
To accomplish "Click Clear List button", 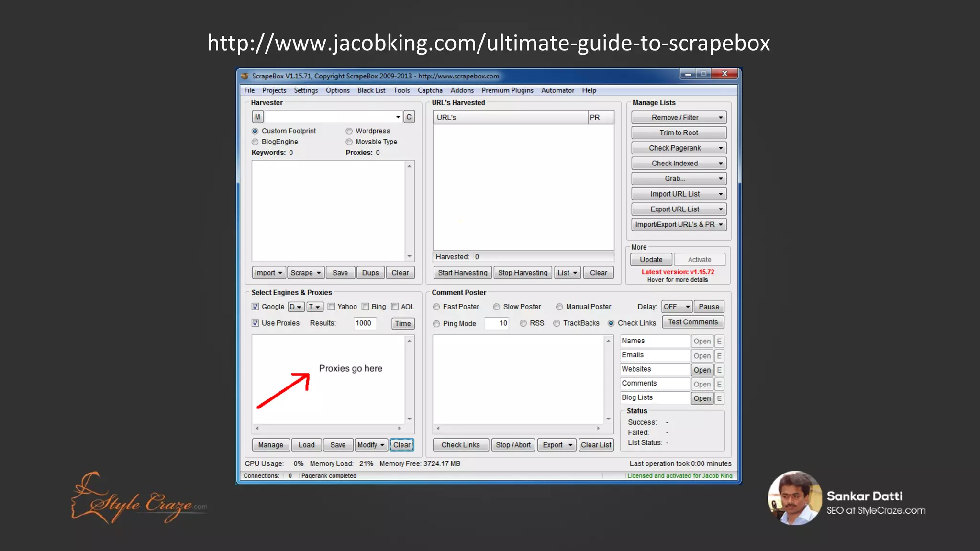I will 596,445.
